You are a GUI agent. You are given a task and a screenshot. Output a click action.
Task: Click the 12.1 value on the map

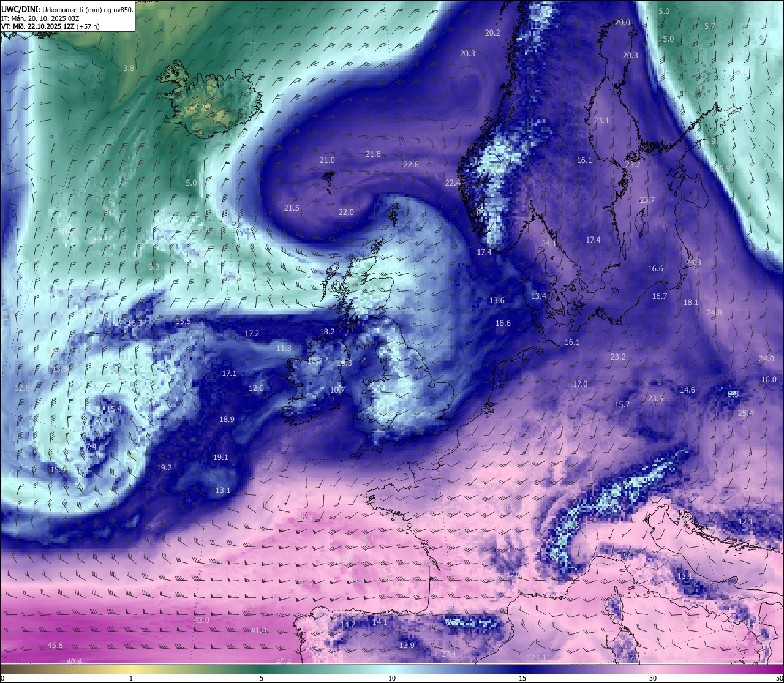[745, 522]
